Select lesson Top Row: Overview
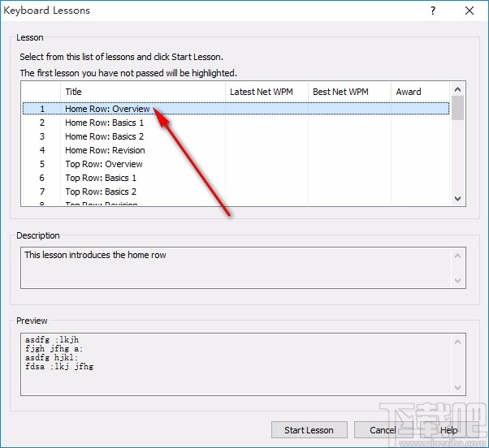The height and width of the screenshot is (448, 489). coord(236,164)
